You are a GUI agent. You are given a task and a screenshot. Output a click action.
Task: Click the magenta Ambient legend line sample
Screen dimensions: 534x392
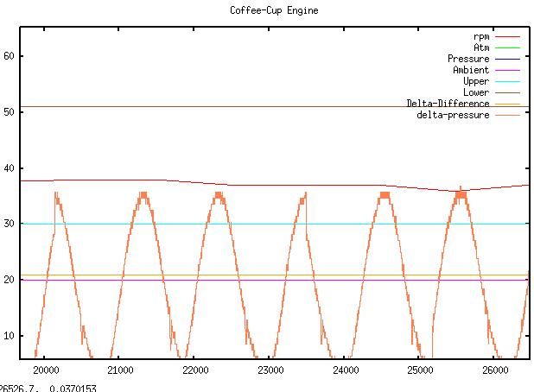click(x=506, y=70)
